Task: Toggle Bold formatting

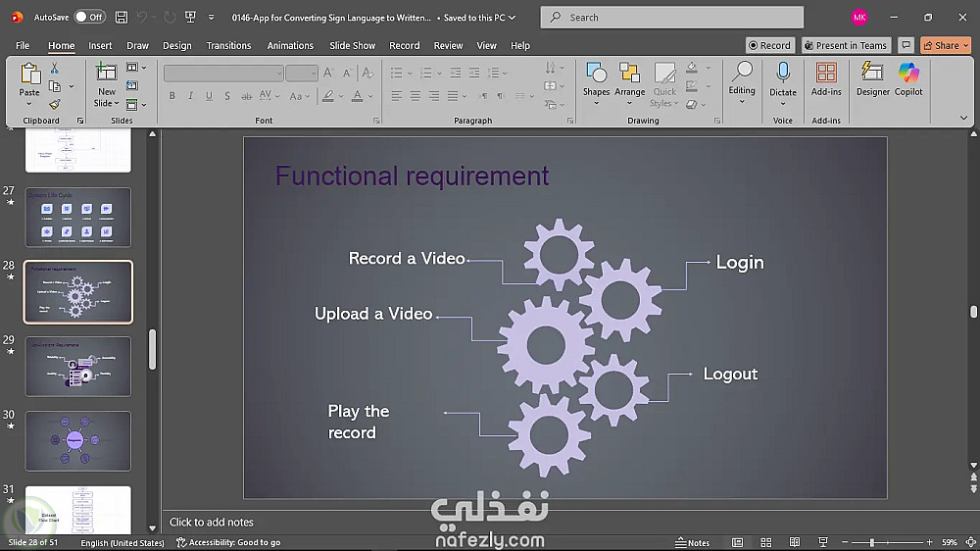Action: [x=171, y=96]
